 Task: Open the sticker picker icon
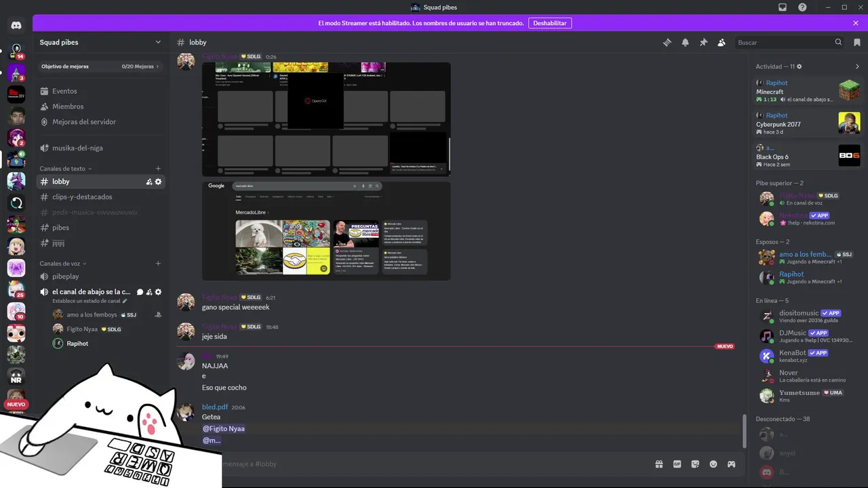point(695,464)
